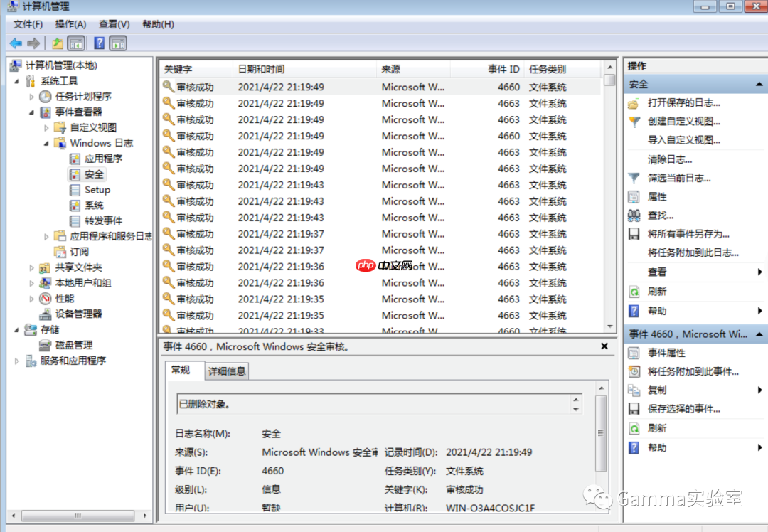Click 刷新 in the 安全 actions section
The height and width of the screenshot is (532, 768).
tap(657, 292)
